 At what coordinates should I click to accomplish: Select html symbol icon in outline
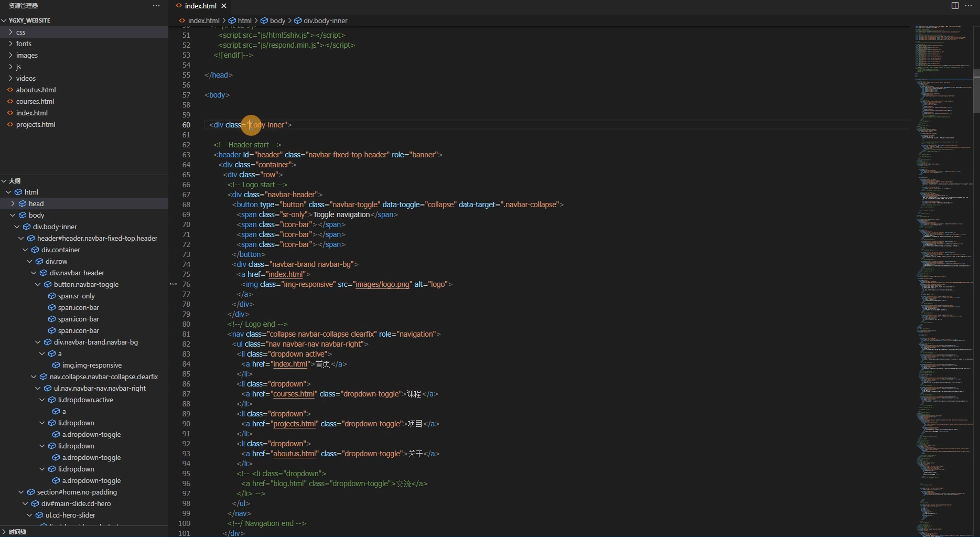tap(18, 192)
